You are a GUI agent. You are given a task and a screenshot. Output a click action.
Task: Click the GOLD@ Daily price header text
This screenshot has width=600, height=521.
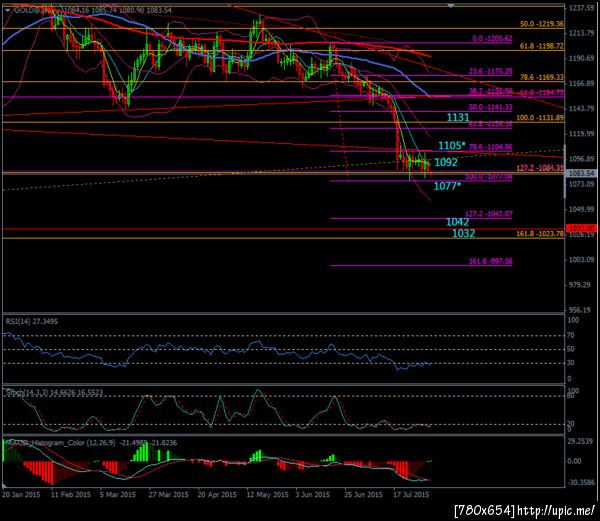(x=93, y=10)
